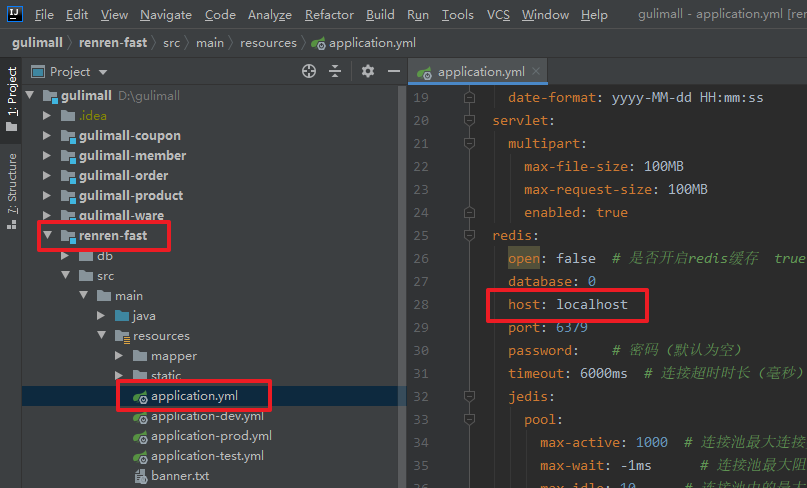Select the resources folder icon
The width and height of the screenshot is (807, 488).
coord(122,336)
